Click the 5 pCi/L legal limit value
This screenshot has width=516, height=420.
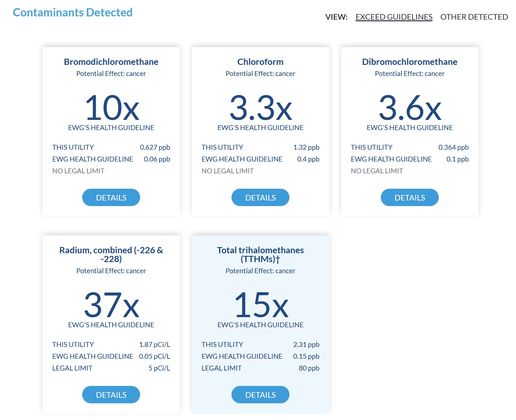pyautogui.click(x=159, y=368)
